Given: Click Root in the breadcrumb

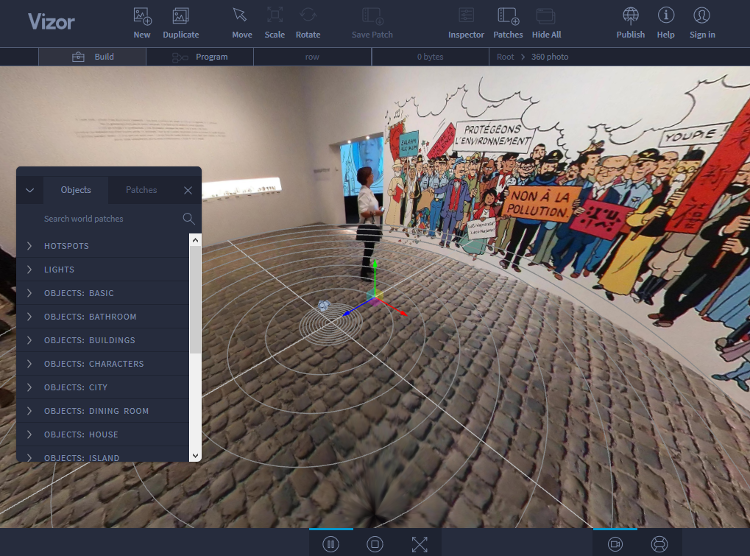Looking at the screenshot, I should (505, 57).
